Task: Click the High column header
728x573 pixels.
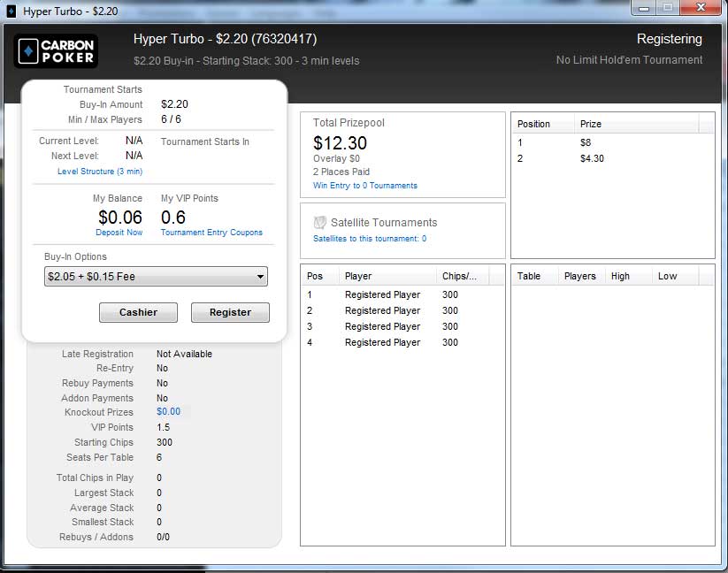Action: [x=629, y=276]
